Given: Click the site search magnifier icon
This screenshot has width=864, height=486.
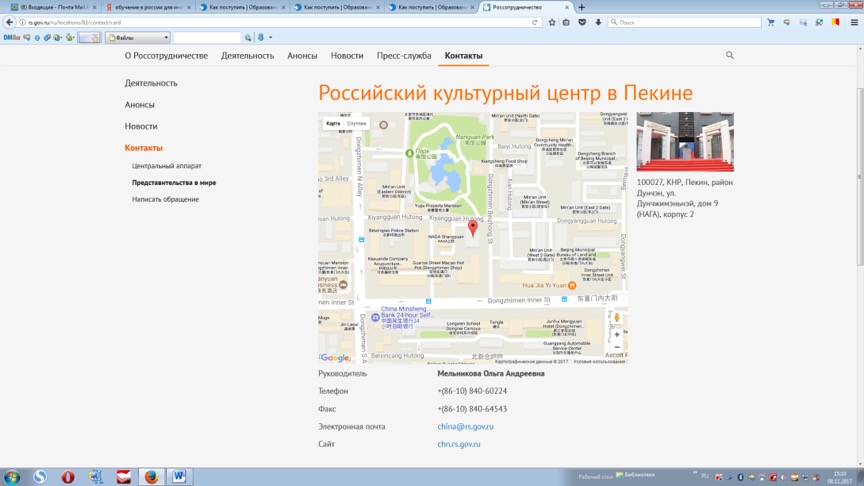Looking at the screenshot, I should 730,56.
